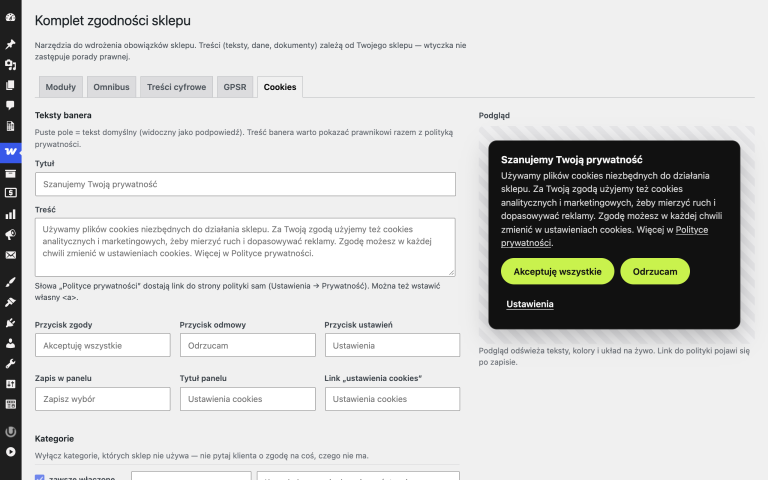Click the grey U-shaped icon in sidebar
The image size is (768, 480).
pos(10,432)
